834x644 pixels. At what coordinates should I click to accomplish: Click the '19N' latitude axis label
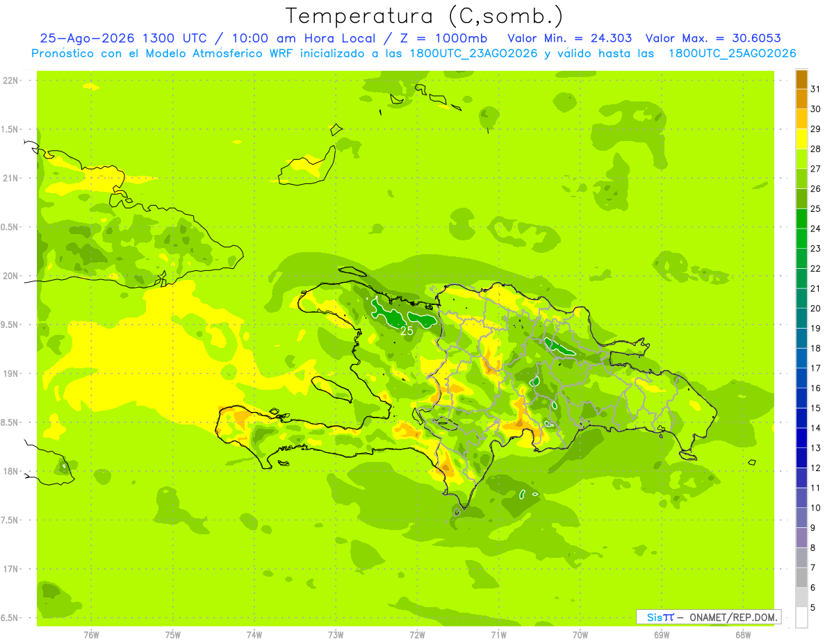[x=10, y=373]
